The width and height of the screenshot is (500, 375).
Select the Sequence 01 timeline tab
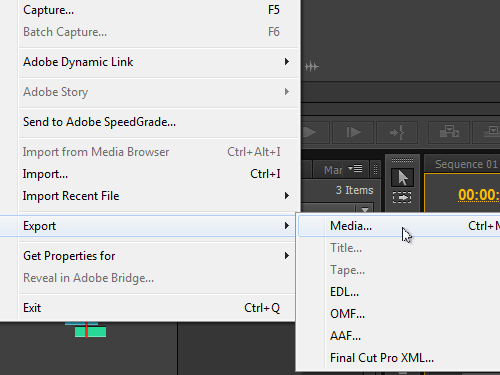click(x=466, y=164)
